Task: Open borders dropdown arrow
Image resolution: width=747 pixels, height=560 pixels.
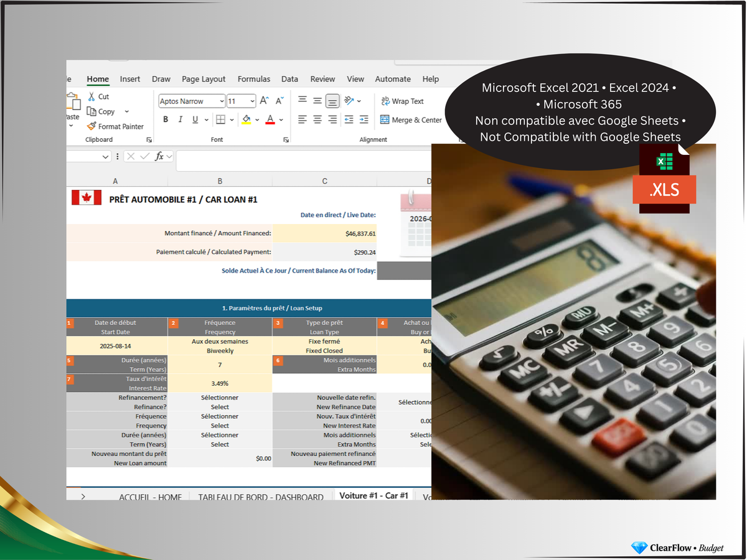Action: [x=232, y=120]
